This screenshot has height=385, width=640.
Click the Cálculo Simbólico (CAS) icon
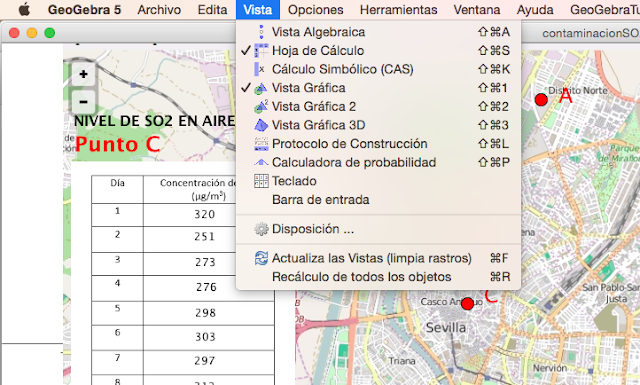[260, 69]
